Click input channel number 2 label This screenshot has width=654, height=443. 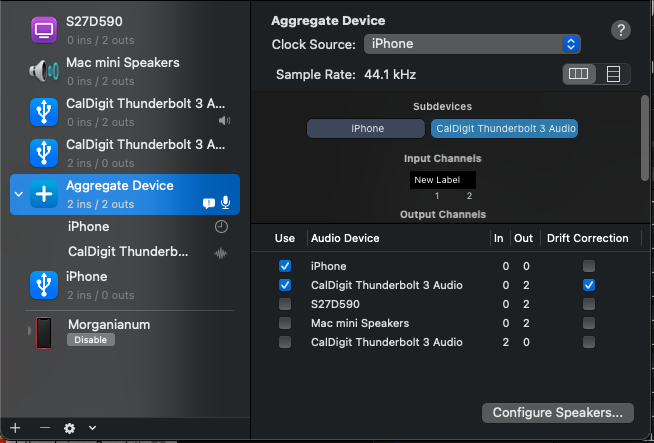pyautogui.click(x=469, y=196)
